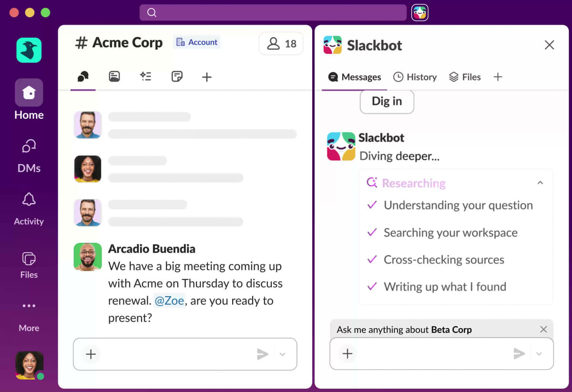Send message to Slackbot

tap(519, 353)
